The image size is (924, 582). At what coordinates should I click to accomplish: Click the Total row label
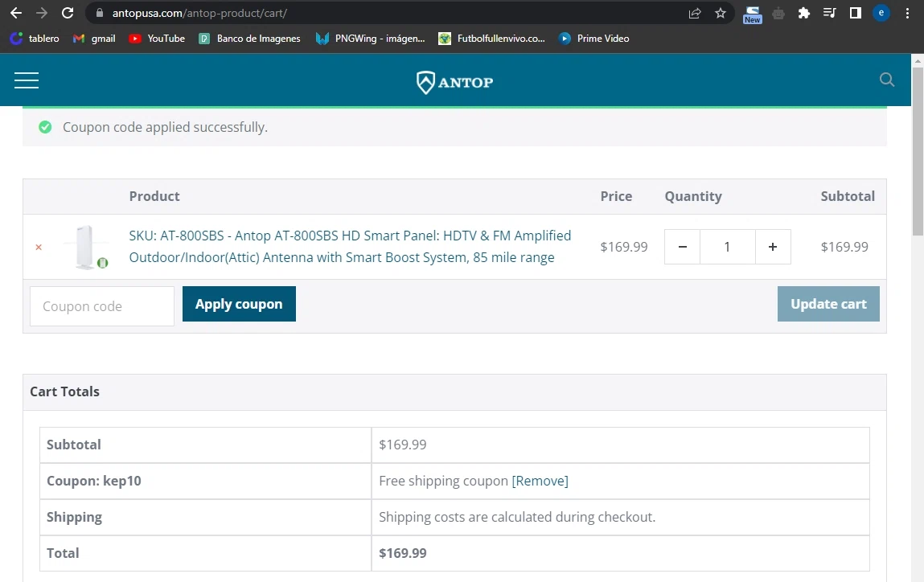click(x=63, y=553)
